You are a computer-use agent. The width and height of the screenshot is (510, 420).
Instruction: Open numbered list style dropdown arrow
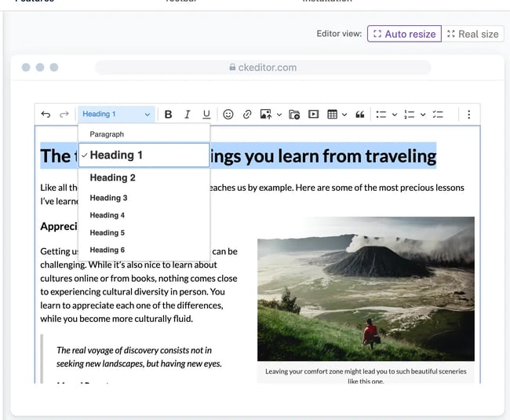pyautogui.click(x=423, y=115)
